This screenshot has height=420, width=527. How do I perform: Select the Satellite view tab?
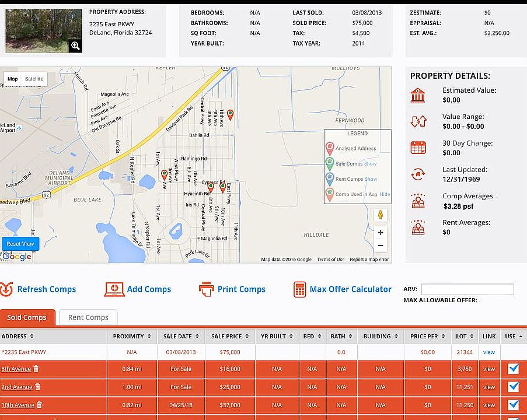[x=34, y=79]
